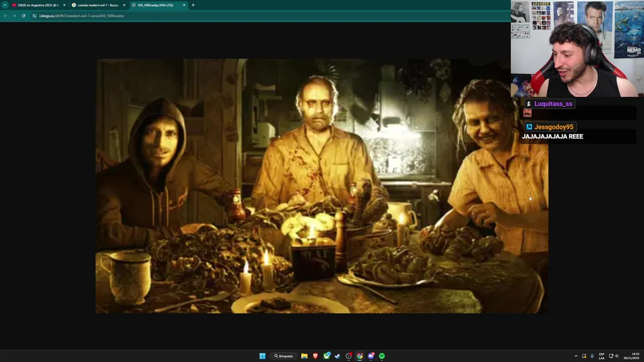Close the comida resident evil 7 tab

124,5
